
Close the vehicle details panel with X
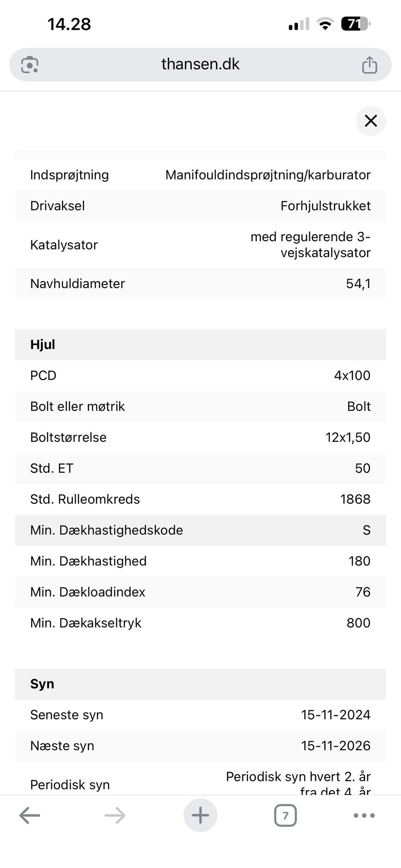pyautogui.click(x=371, y=121)
